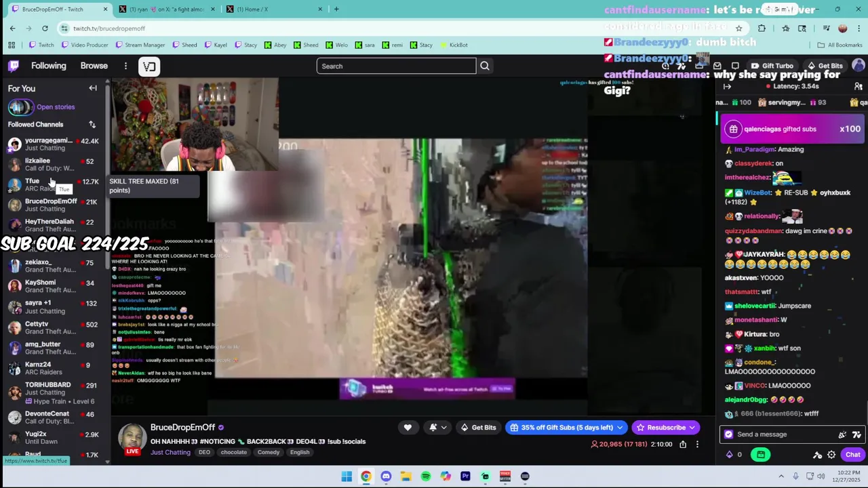The image size is (868, 488).
Task: Show hidden system tray icons
Action: point(781,476)
